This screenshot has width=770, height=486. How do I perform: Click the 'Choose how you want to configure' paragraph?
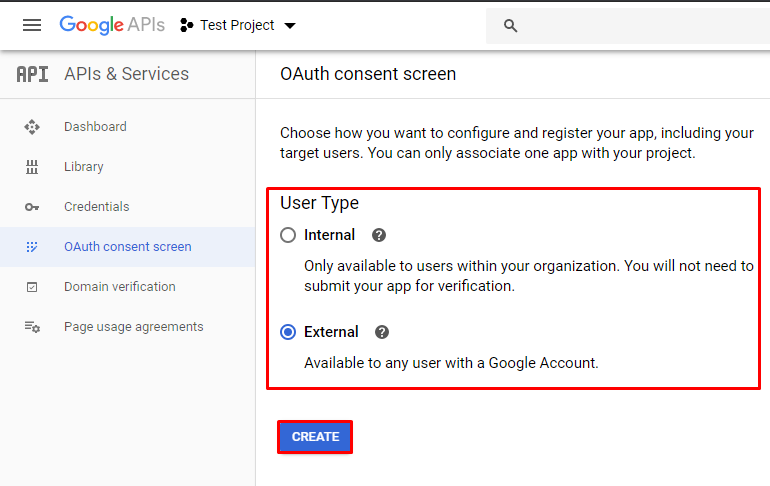click(x=517, y=143)
